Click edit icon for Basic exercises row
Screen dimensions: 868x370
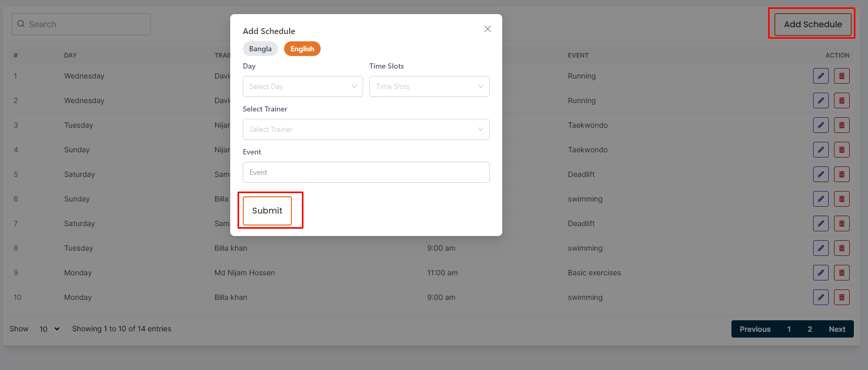pos(820,273)
